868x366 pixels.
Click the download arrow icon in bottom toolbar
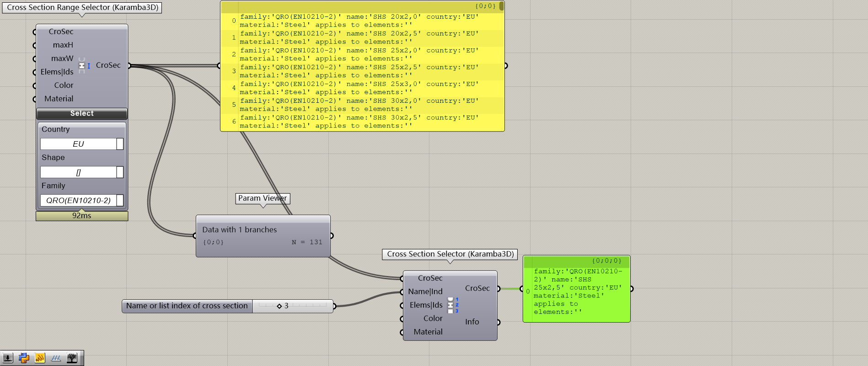[x=8, y=358]
